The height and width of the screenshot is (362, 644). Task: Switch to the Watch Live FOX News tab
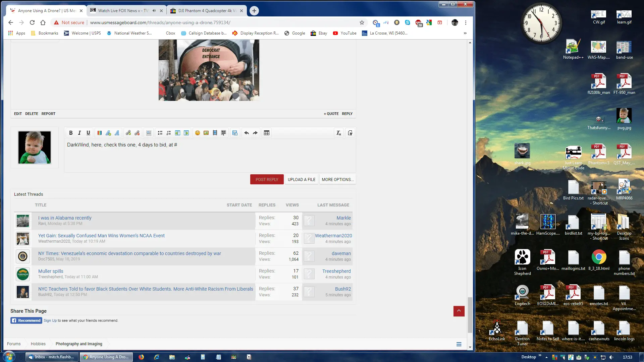[x=123, y=11]
